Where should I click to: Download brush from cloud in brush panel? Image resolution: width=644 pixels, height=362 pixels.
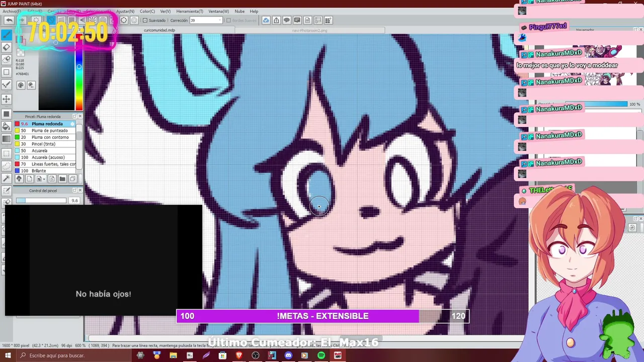19,179
